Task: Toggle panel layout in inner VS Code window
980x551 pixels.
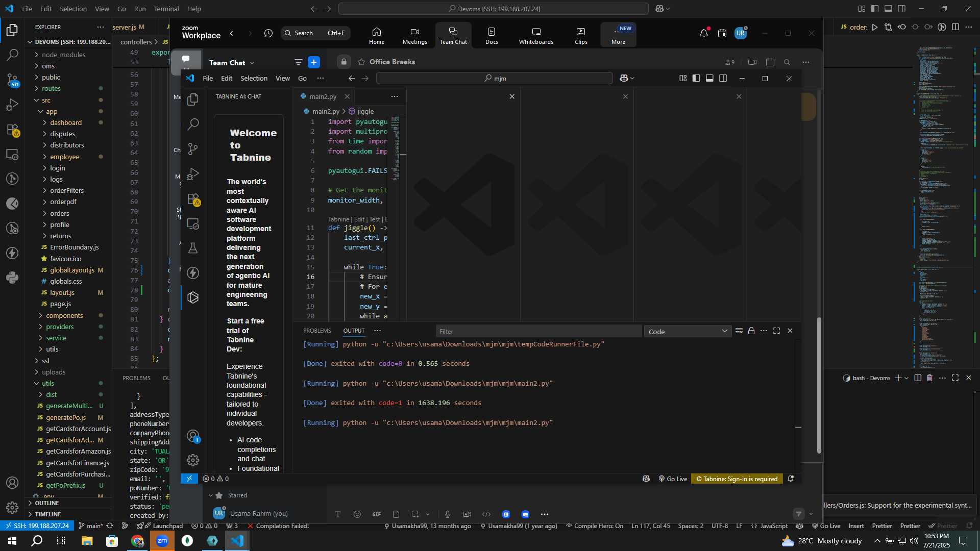Action: click(709, 78)
